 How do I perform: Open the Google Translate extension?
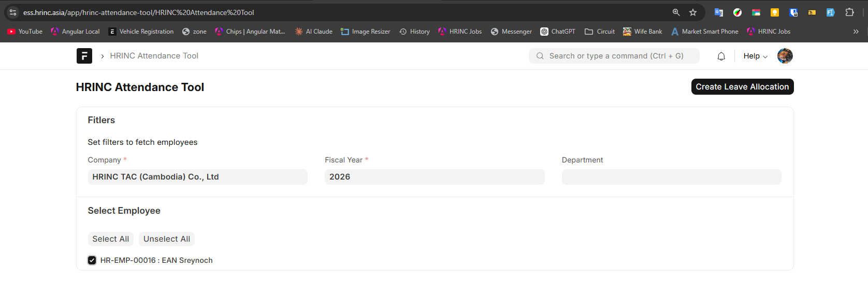pyautogui.click(x=718, y=12)
